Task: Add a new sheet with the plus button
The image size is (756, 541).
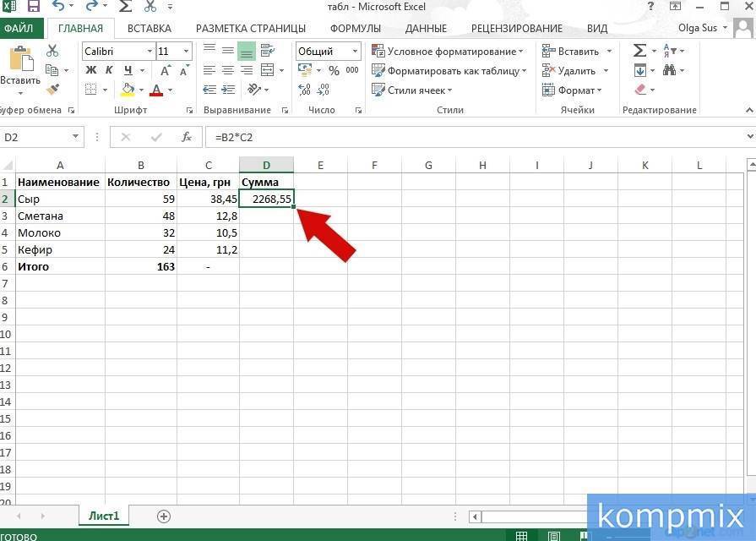Action: pyautogui.click(x=164, y=516)
